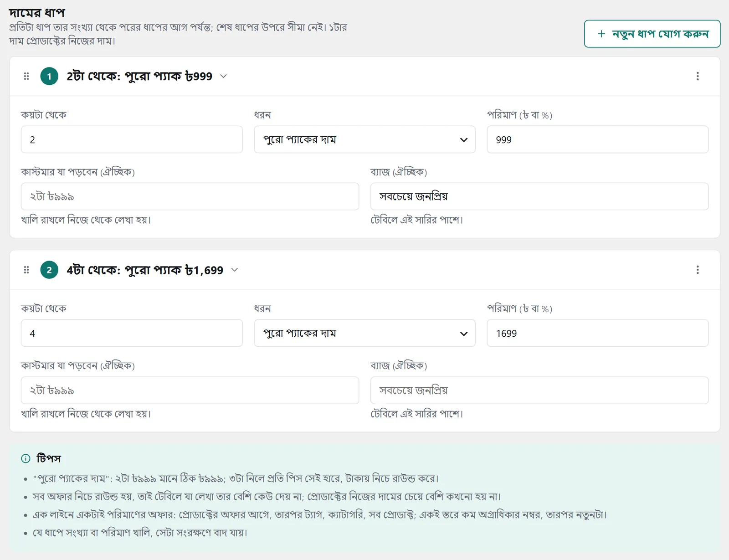Click the empty badge field in tier 2
Screen dimensions: 729x560
539,390
